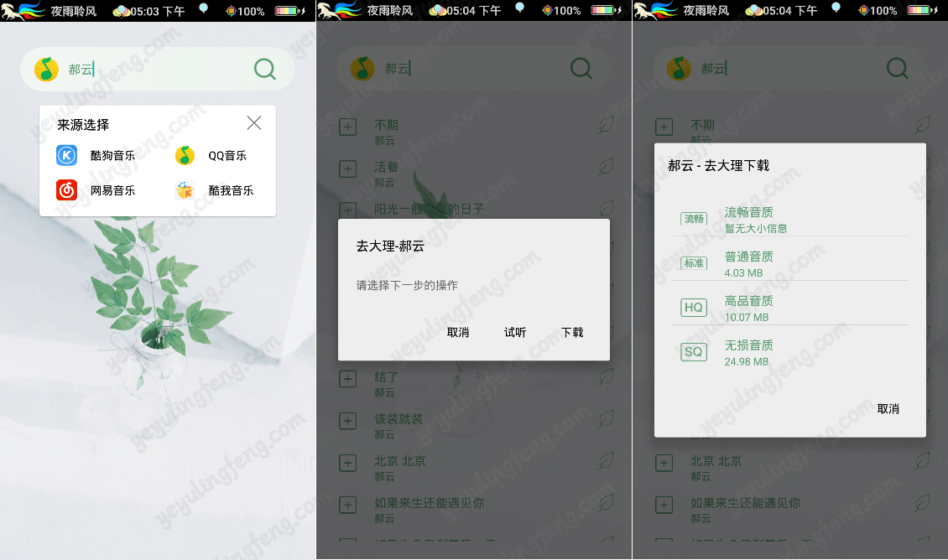Tap the 流畅 quality badge
The width and height of the screenshot is (948, 560).
click(x=694, y=219)
